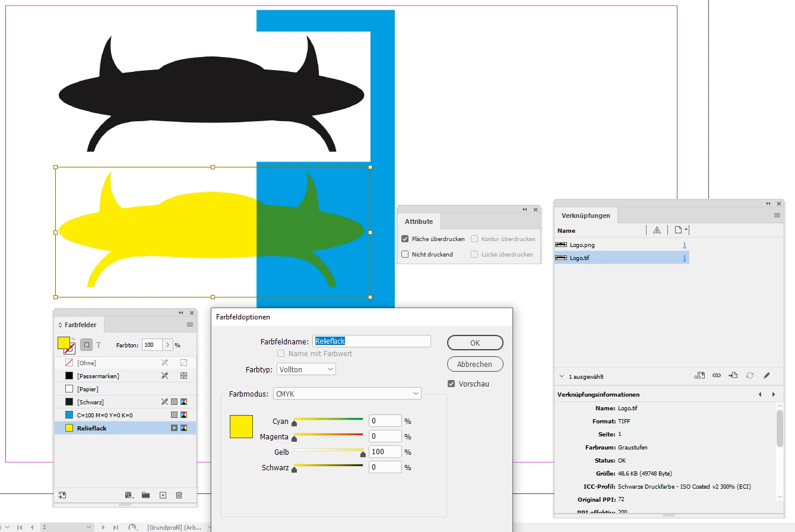Click the Relink chain icon in Verknüpfungen

[x=717, y=375]
